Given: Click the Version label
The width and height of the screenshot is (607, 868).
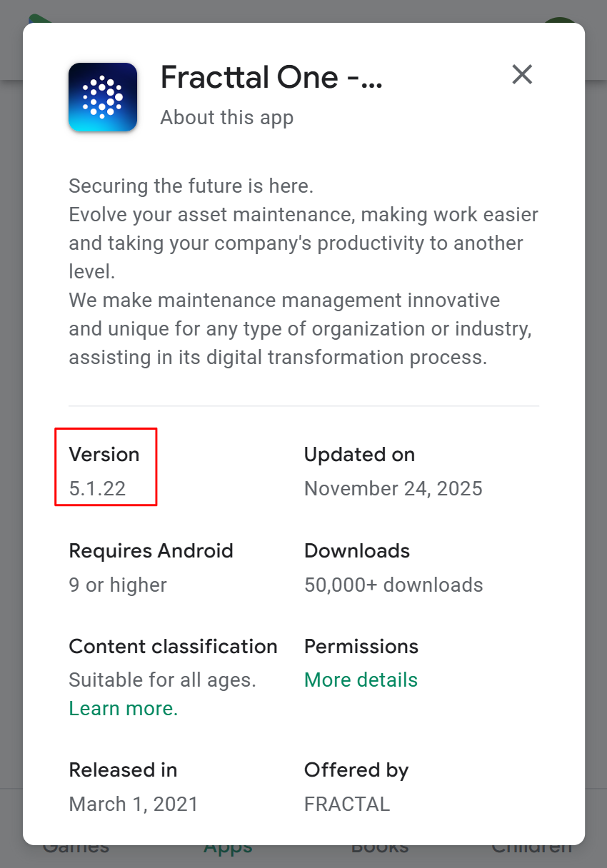Looking at the screenshot, I should point(104,455).
